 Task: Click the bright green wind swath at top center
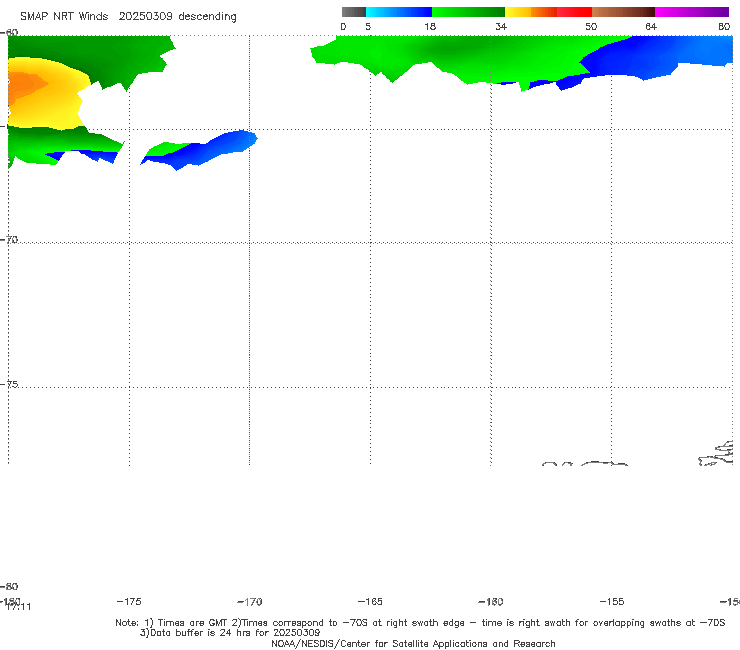point(448,57)
